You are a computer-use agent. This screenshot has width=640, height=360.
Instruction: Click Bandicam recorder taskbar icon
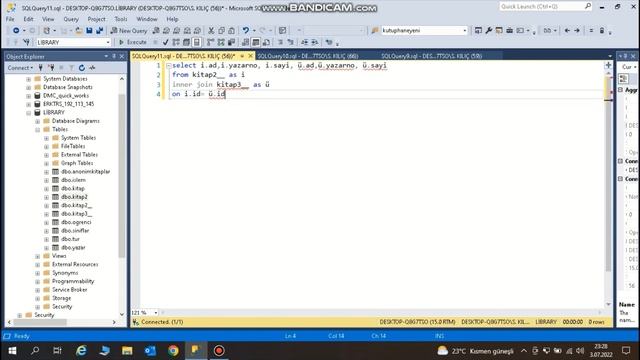pyautogui.click(x=219, y=351)
